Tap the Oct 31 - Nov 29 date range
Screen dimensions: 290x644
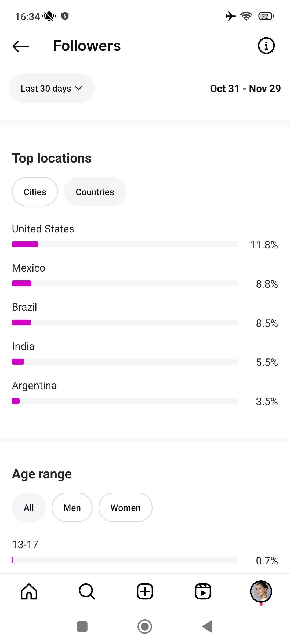(245, 89)
